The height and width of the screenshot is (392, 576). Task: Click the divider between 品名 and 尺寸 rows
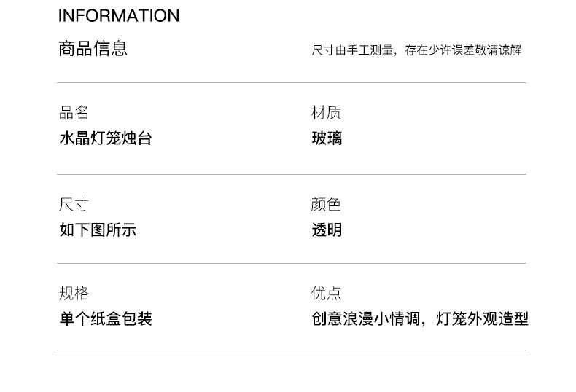[292, 175]
